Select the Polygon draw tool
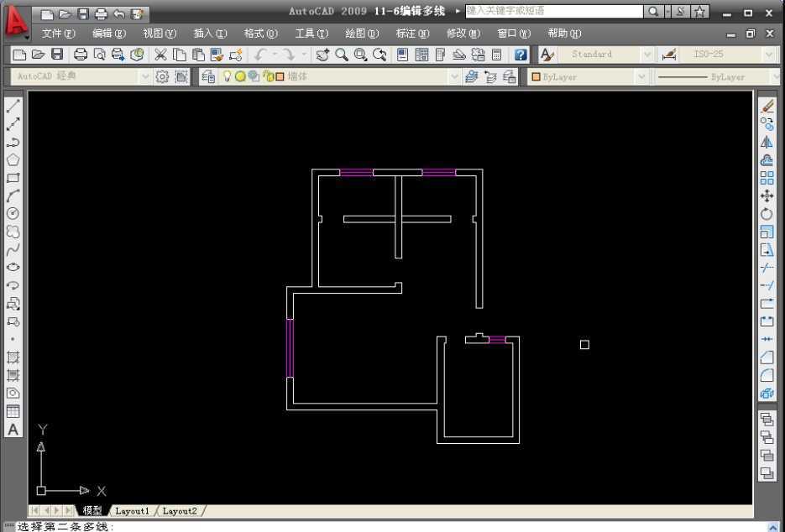The width and height of the screenshot is (785, 532). 13,159
